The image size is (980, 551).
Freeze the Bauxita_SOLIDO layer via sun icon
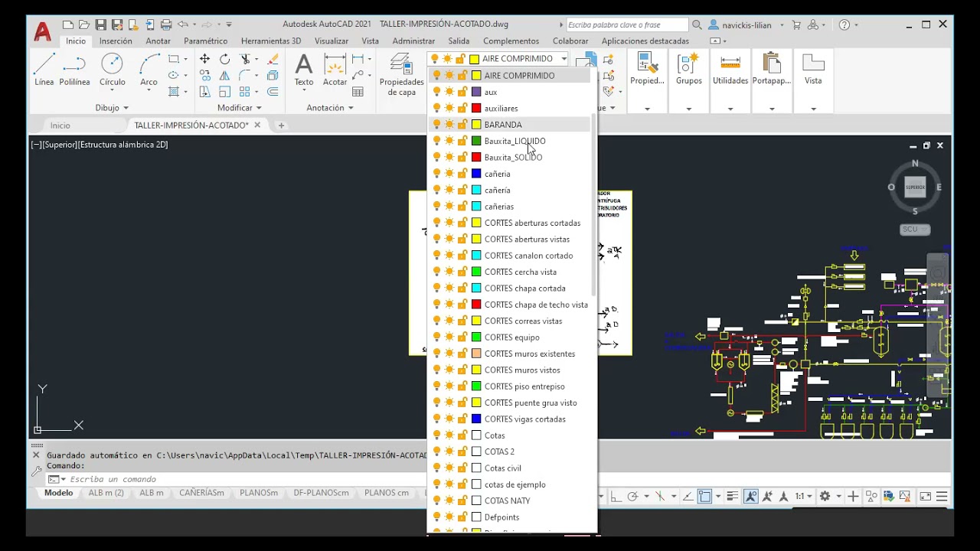449,157
